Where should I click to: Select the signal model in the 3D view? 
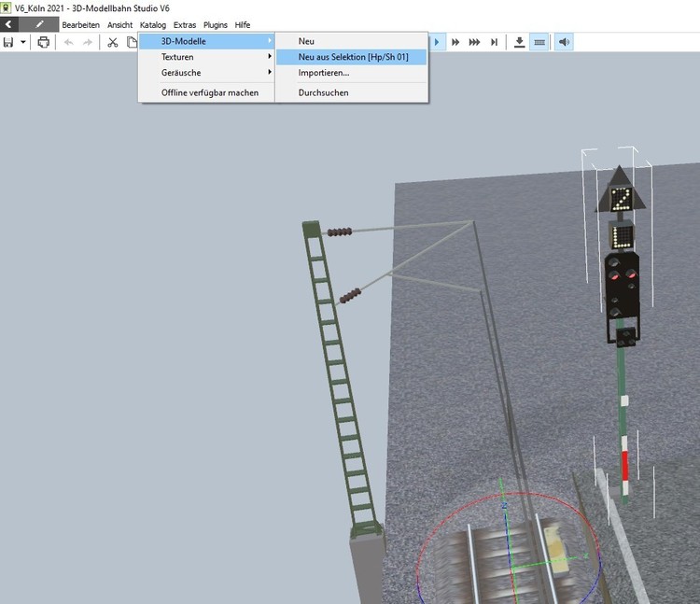[621, 280]
